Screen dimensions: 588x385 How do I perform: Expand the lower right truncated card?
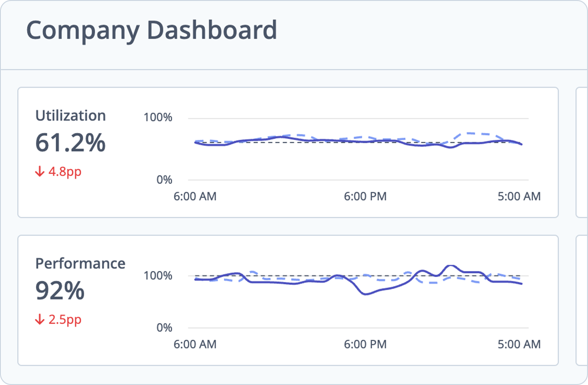[x=582, y=300]
